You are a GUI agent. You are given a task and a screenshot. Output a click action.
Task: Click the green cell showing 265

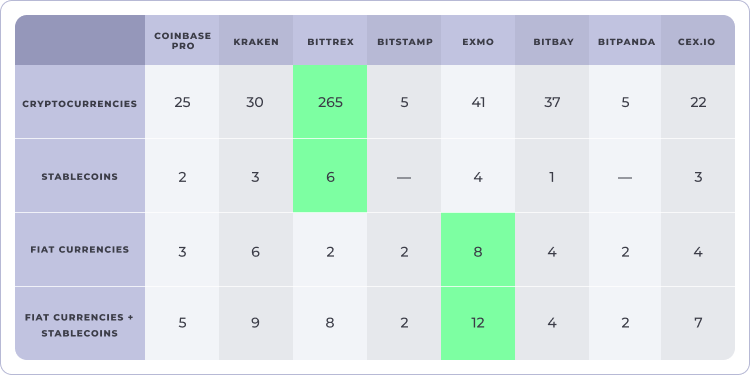[330, 102]
